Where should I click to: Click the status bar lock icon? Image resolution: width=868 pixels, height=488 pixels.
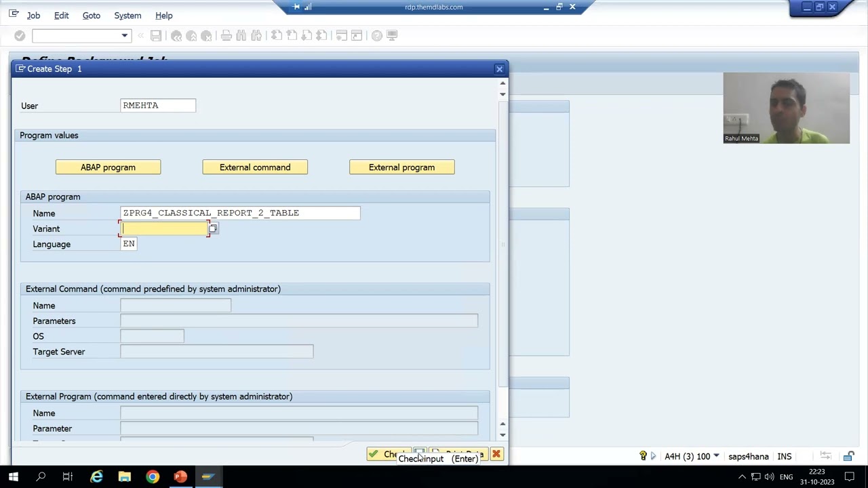[848, 456]
